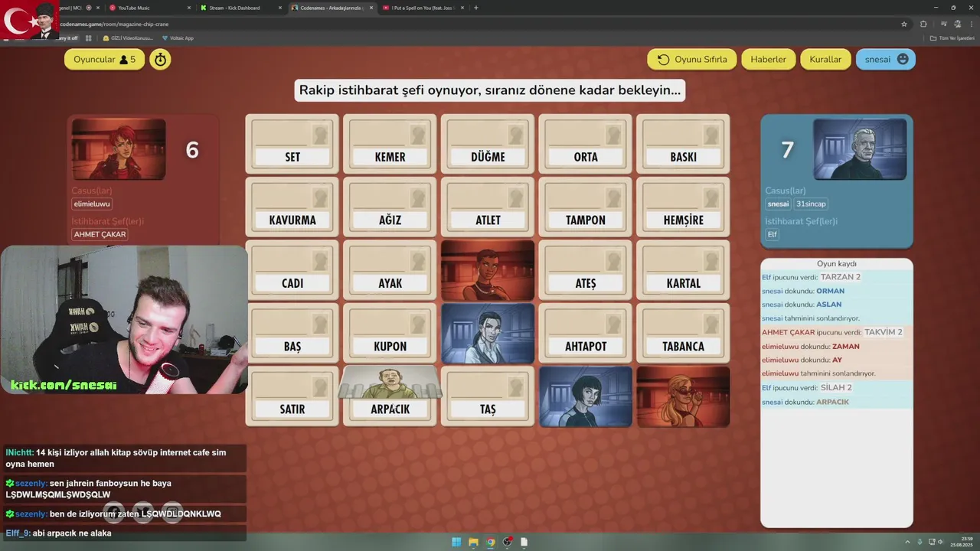This screenshot has width=980, height=551.
Task: Open Chrome from the taskbar
Action: click(x=491, y=542)
